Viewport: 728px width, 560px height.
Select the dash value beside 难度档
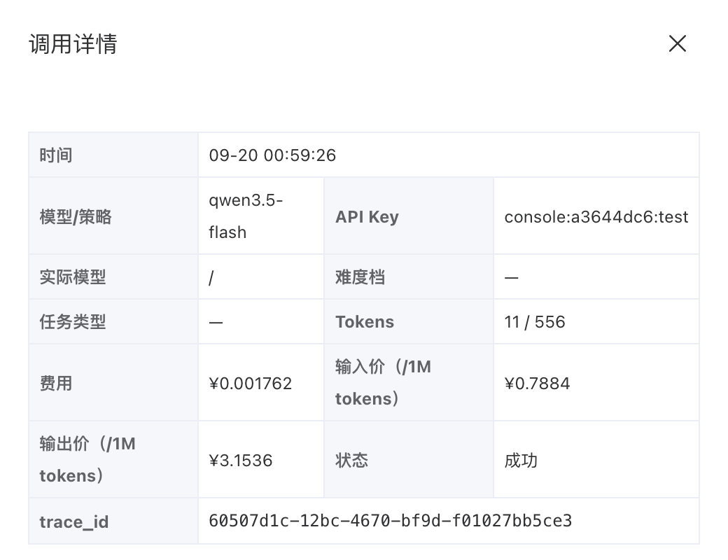[x=511, y=278]
